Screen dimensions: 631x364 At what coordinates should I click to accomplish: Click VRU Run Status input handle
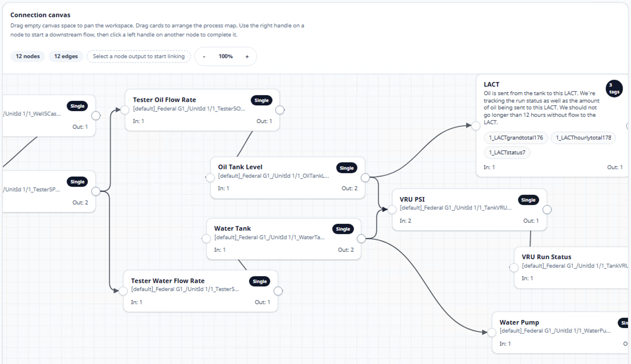click(x=514, y=267)
